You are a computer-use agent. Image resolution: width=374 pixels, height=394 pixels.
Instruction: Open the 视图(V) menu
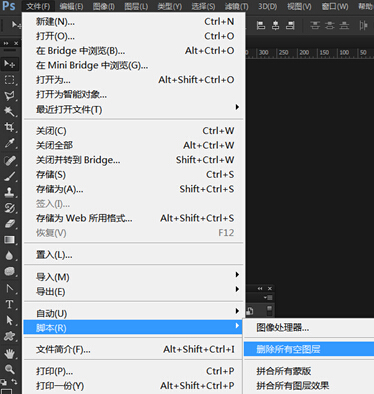pos(299,6)
